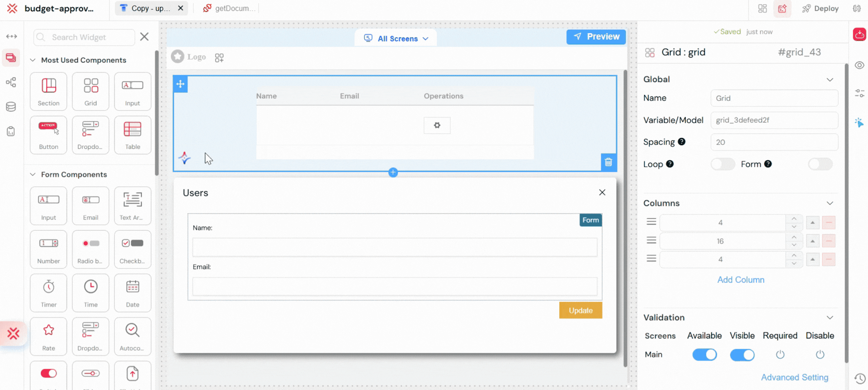Collapse Most Used Components group
The image size is (868, 390).
[33, 60]
